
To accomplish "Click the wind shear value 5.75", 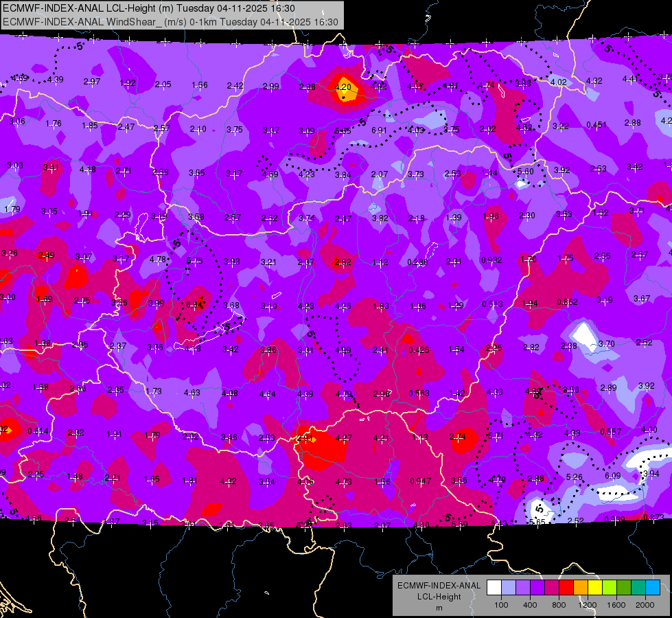I will point(194,261).
